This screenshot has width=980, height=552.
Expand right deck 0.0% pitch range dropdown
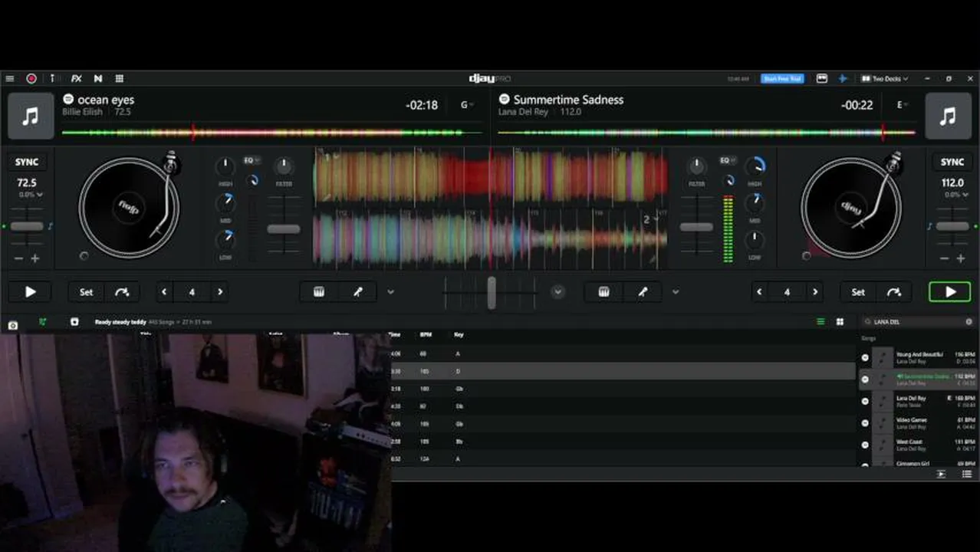[x=955, y=195]
